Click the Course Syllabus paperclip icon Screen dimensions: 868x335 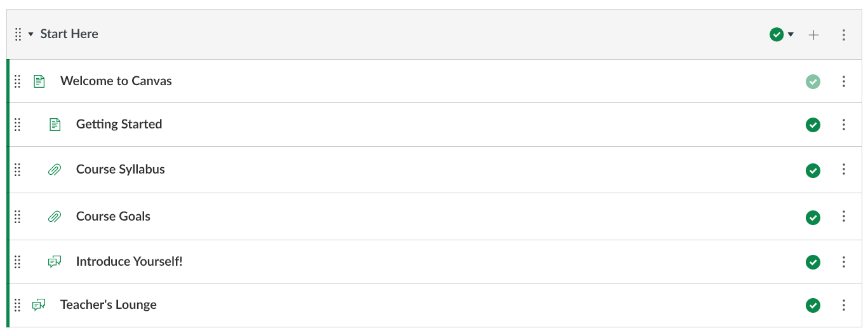[55, 170]
